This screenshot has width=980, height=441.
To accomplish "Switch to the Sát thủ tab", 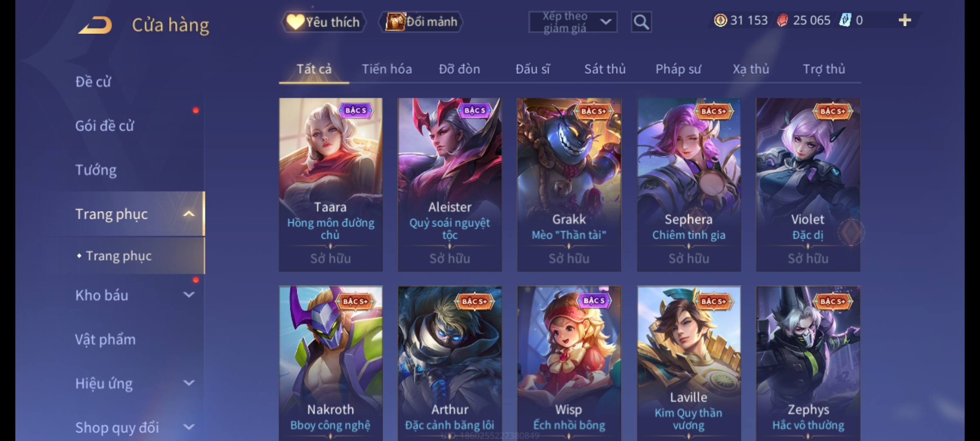I will [605, 69].
